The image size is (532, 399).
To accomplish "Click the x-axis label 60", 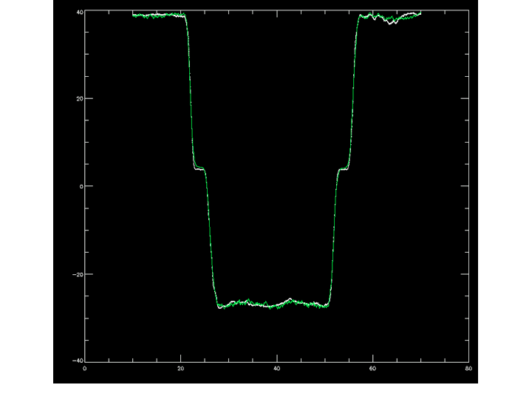I will click(x=372, y=369).
